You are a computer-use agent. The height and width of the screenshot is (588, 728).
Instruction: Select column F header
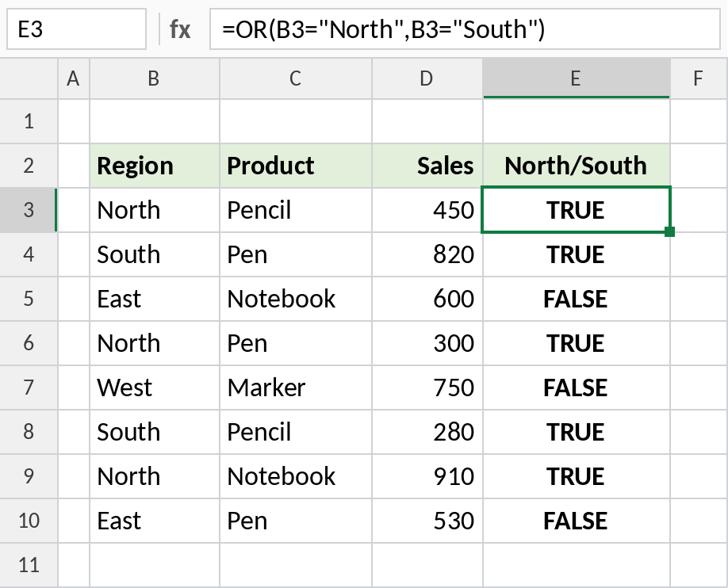point(699,78)
